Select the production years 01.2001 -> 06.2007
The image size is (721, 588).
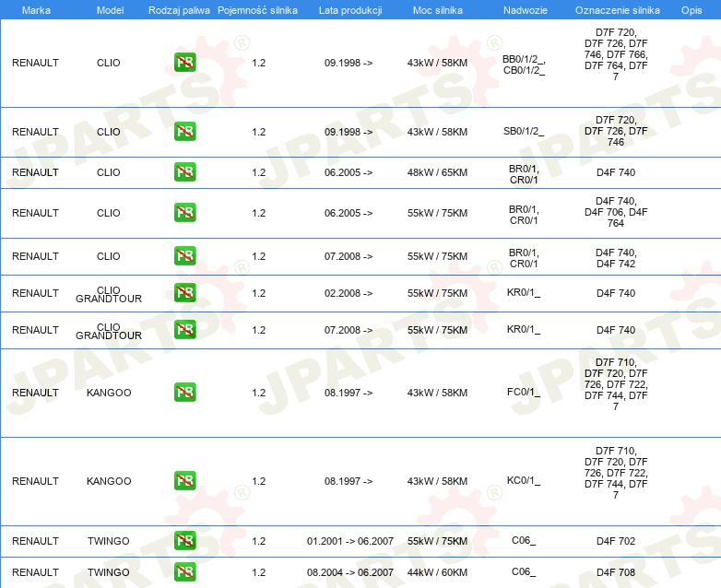(x=350, y=541)
